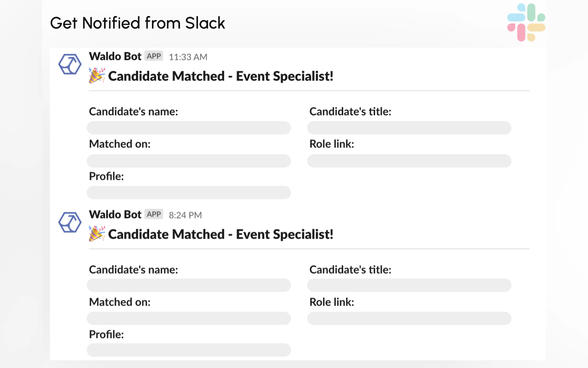Click party popper emoji in 11:33 AM message

coord(97,76)
